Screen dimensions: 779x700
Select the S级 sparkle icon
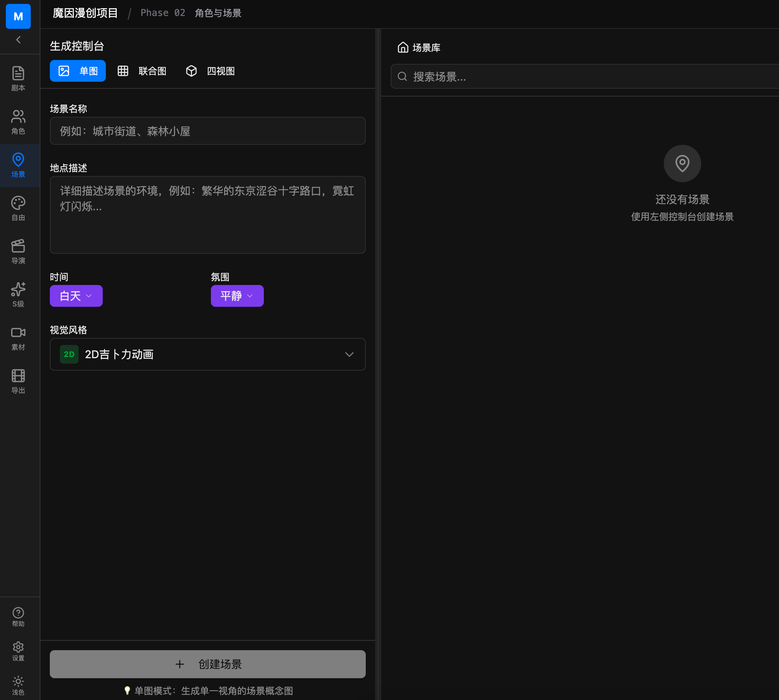point(18,295)
